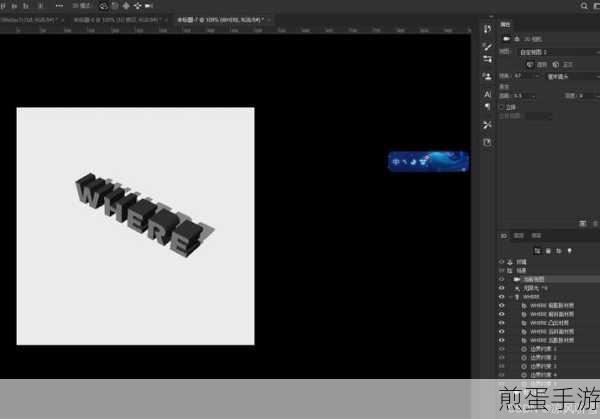
Task: Filter 3D panel by lights bulb icon
Action: (569, 251)
